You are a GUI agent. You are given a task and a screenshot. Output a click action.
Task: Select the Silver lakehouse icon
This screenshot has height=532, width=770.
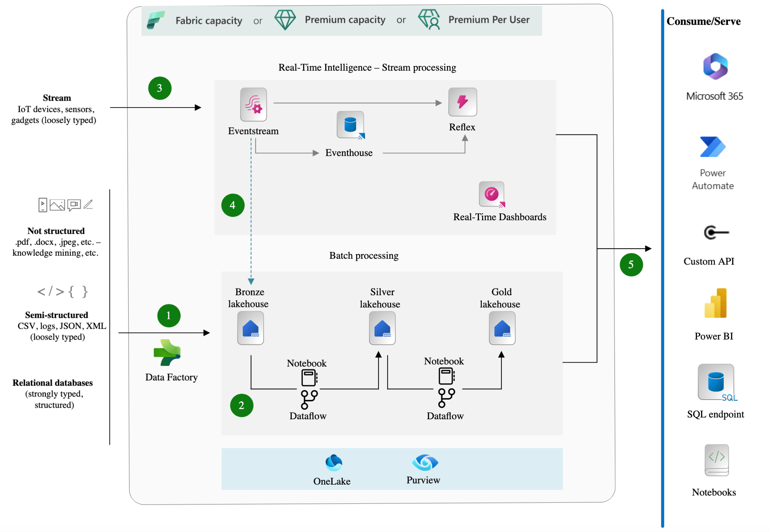tap(382, 328)
